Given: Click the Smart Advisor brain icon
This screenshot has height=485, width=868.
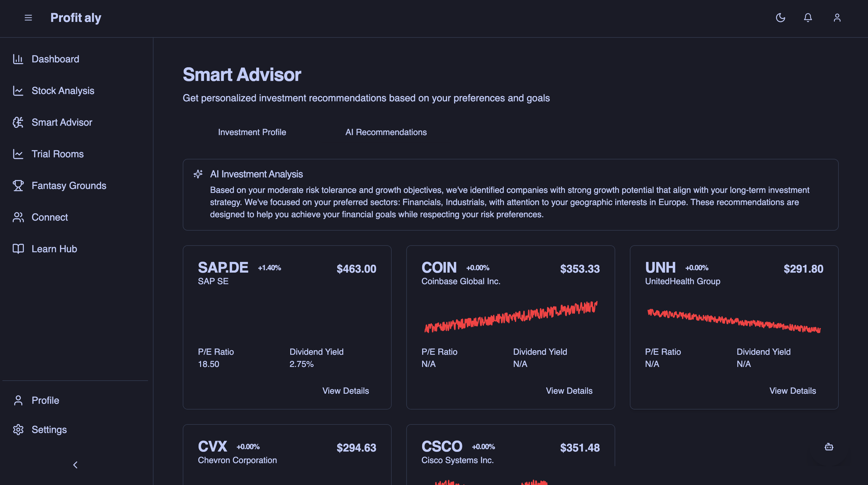Looking at the screenshot, I should point(18,123).
